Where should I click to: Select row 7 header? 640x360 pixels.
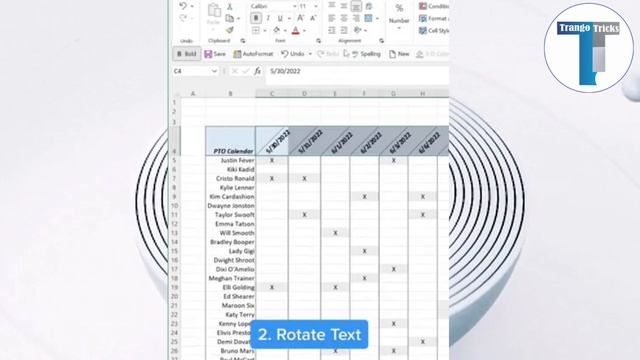pos(174,178)
